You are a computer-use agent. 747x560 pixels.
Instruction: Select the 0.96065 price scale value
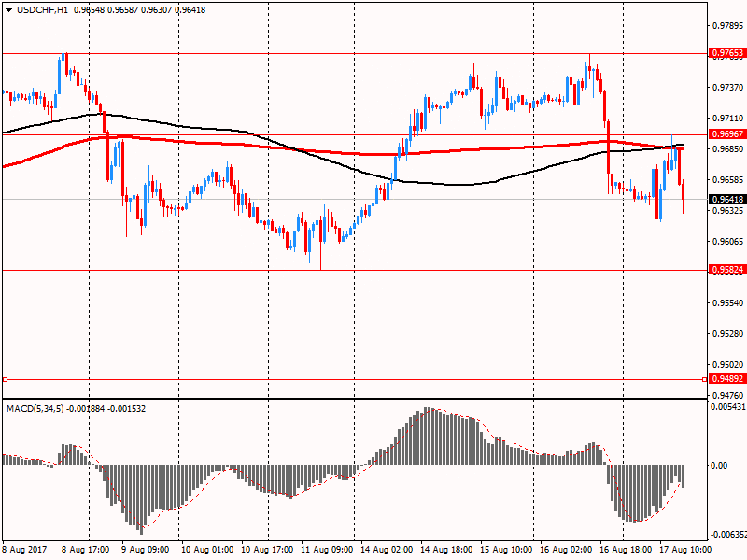[728, 242]
